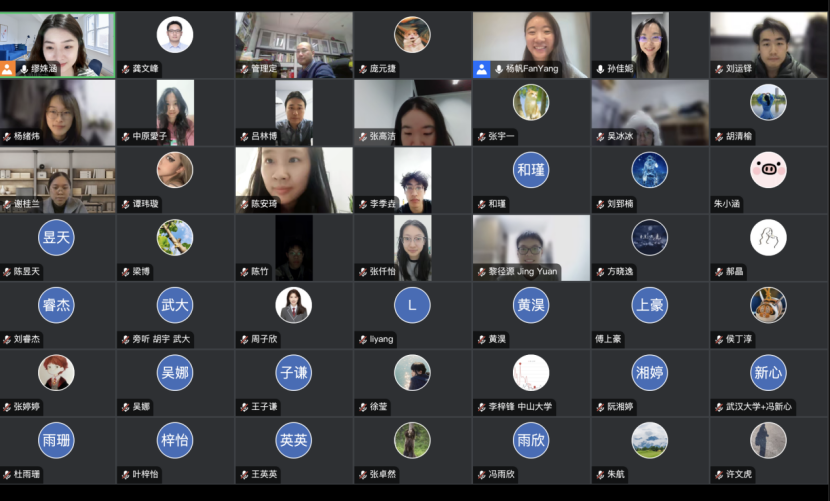The image size is (830, 501).
Task: Click the orange host icon beside 缪姝涵
Action: [7, 69]
